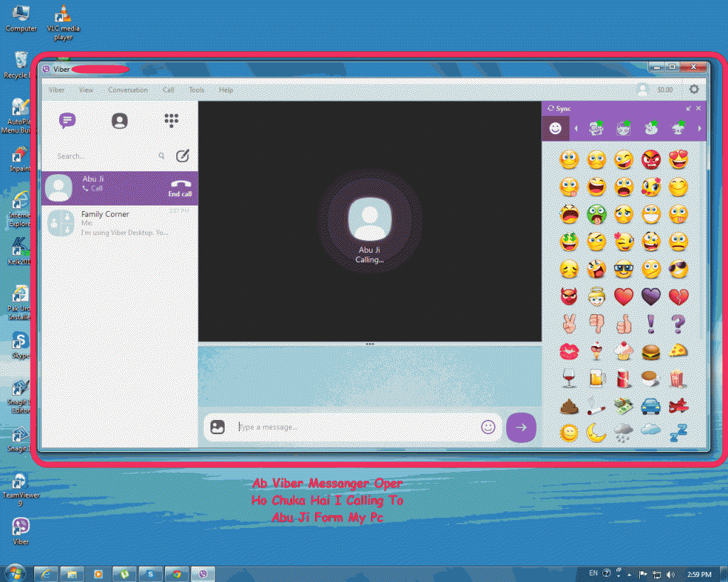Screen dimensions: 728x582
Task: Insert the broken heart emoticon
Action: pos(678,296)
